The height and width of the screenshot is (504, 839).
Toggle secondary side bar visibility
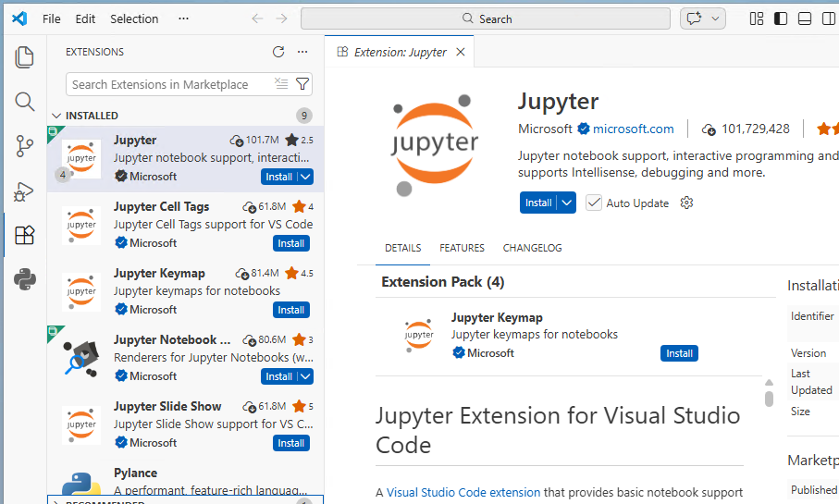[829, 18]
